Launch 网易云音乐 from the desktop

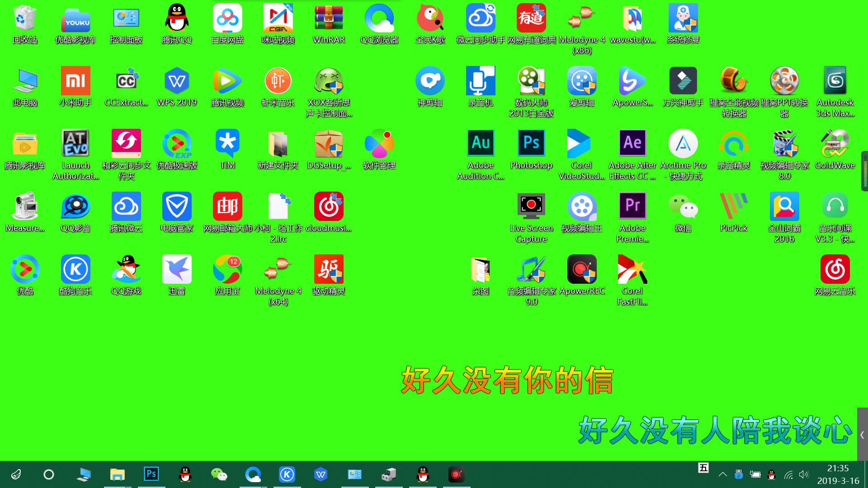click(835, 269)
